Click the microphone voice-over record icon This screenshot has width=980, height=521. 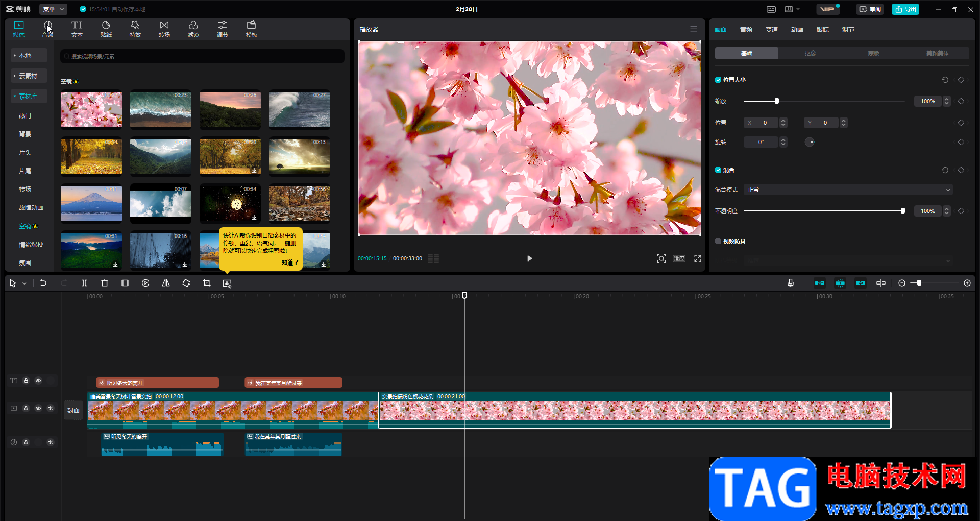point(791,283)
